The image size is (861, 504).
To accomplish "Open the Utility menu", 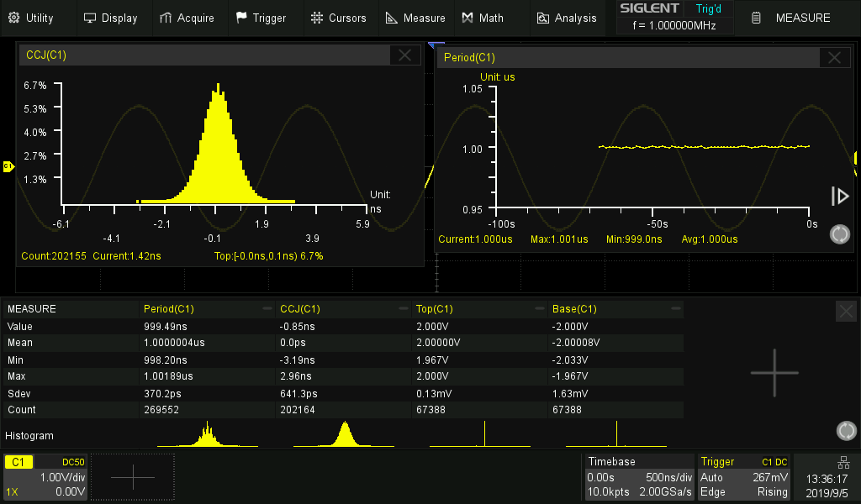I will point(31,18).
